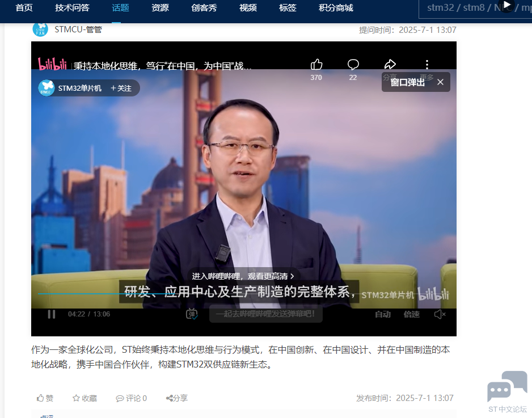Open the three-dot more options menu
532x418 pixels.
427,64
